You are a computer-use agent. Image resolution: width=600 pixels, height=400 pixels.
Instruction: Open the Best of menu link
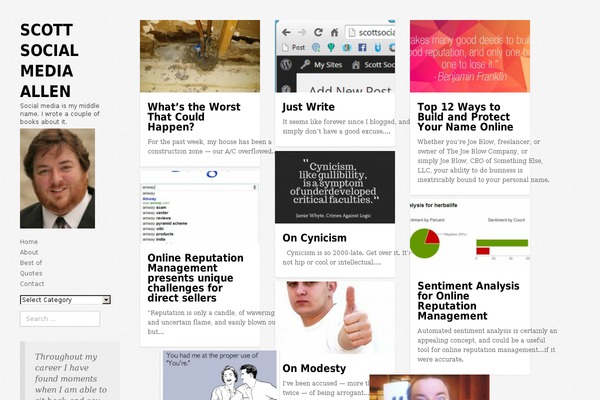click(31, 263)
